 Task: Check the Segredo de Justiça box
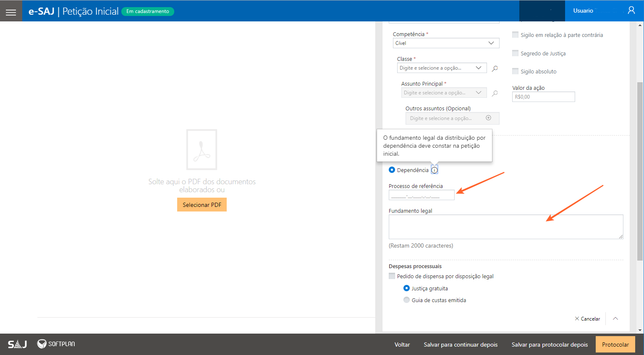(515, 53)
